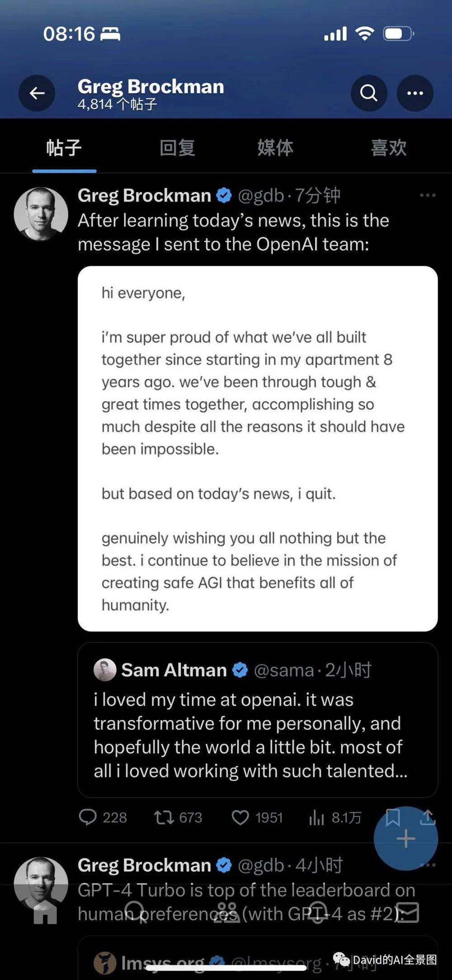This screenshot has width=452, height=980.
Task: Open more options for the first post
Action: (x=427, y=195)
